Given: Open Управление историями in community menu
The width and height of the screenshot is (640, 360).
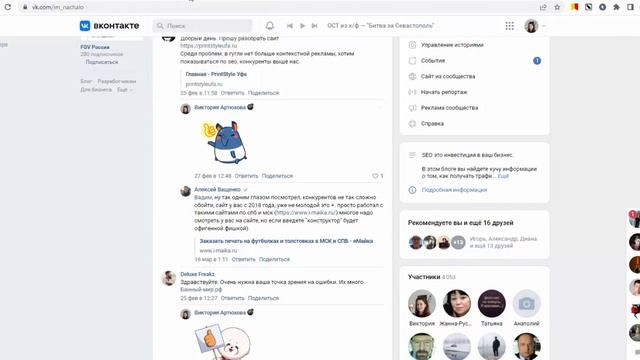Looking at the screenshot, I should tap(452, 45).
